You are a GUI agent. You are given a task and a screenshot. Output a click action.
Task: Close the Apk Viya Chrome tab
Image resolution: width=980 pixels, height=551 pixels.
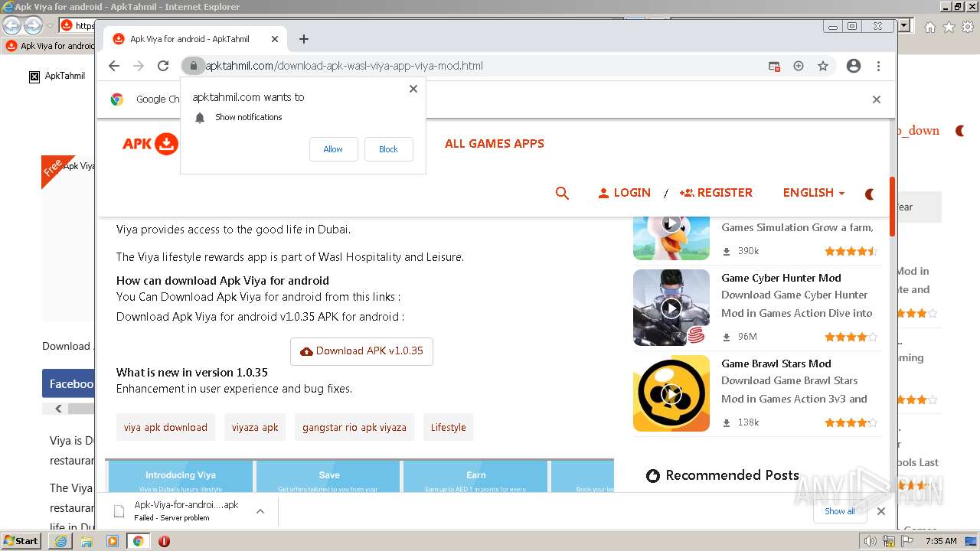(275, 39)
